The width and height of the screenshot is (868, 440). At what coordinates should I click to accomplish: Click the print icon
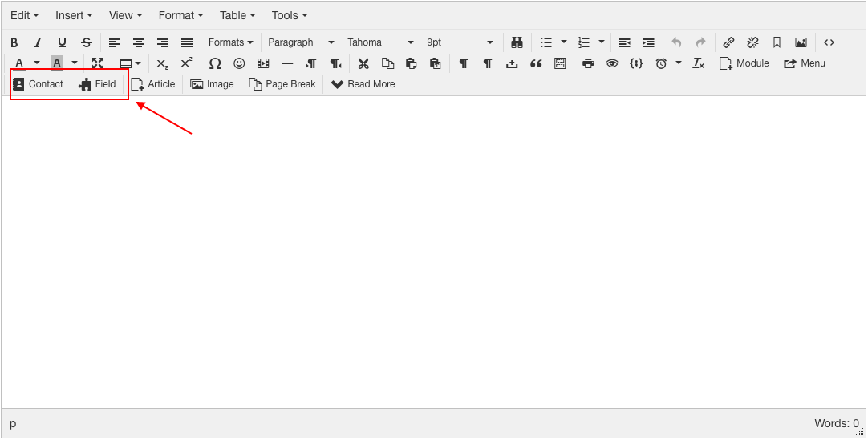click(x=588, y=63)
